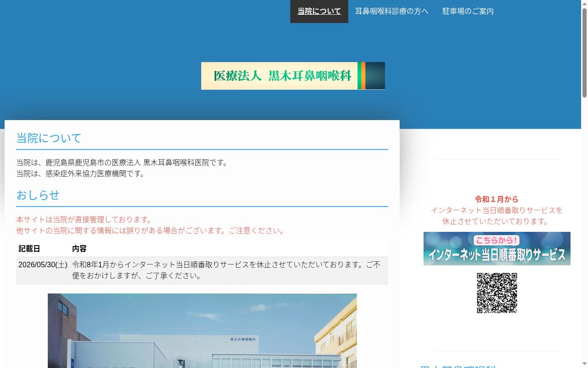Click the 内容 column header
588x368 pixels.
click(79, 248)
